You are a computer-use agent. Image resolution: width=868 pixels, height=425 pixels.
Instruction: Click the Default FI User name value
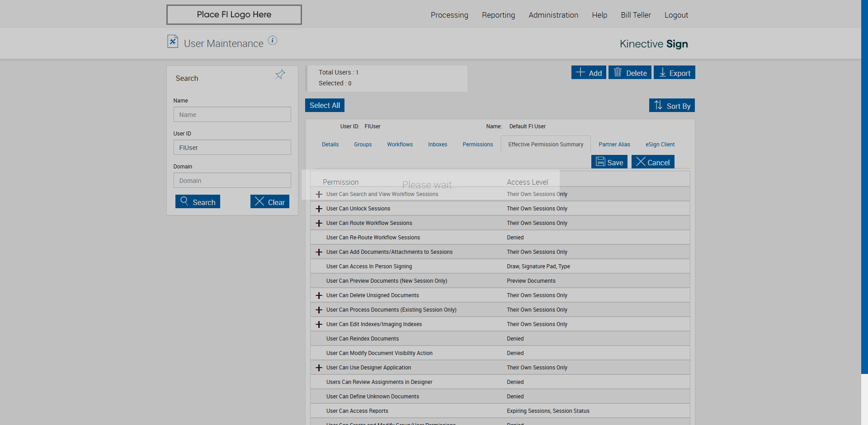528,126
